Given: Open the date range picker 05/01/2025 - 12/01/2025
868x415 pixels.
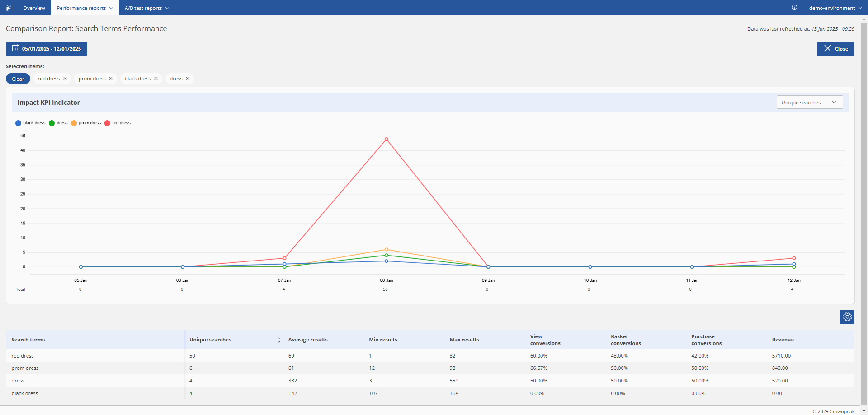Looking at the screenshot, I should 47,49.
